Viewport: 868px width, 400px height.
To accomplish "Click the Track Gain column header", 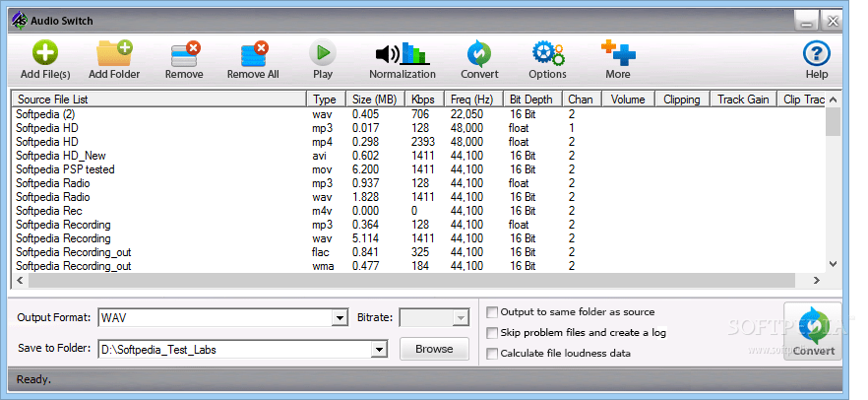I will pyautogui.click(x=743, y=100).
